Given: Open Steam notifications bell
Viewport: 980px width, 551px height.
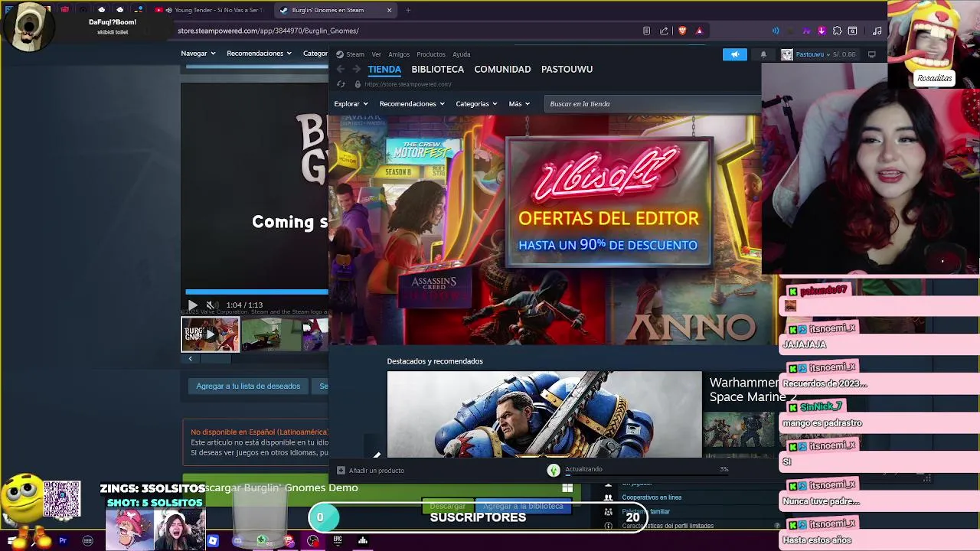Looking at the screenshot, I should point(763,54).
